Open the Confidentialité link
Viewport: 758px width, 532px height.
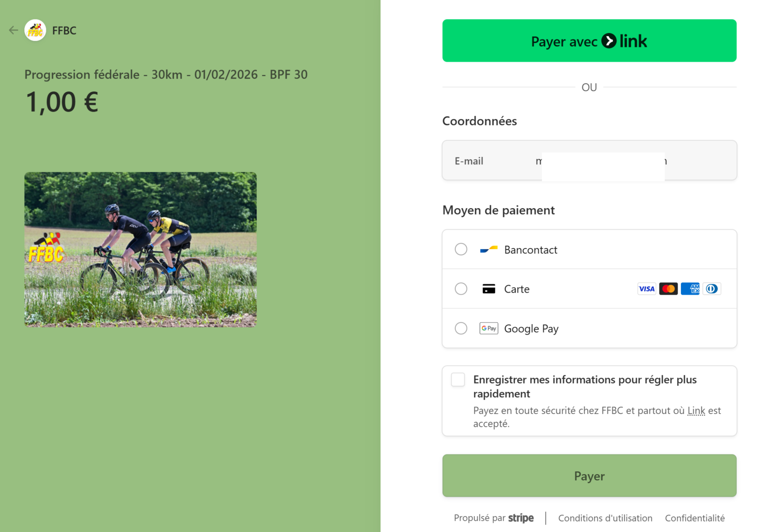[694, 518]
